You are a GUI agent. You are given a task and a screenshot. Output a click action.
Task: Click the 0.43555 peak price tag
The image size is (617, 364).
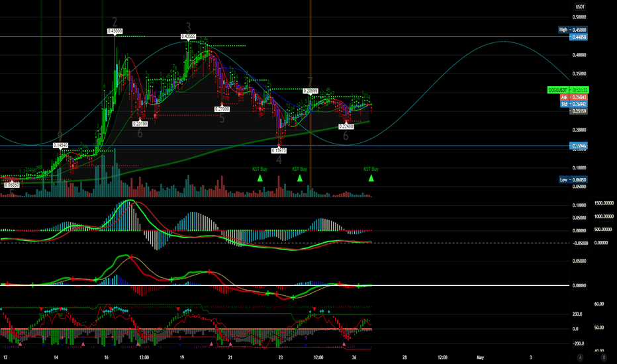(188, 36)
